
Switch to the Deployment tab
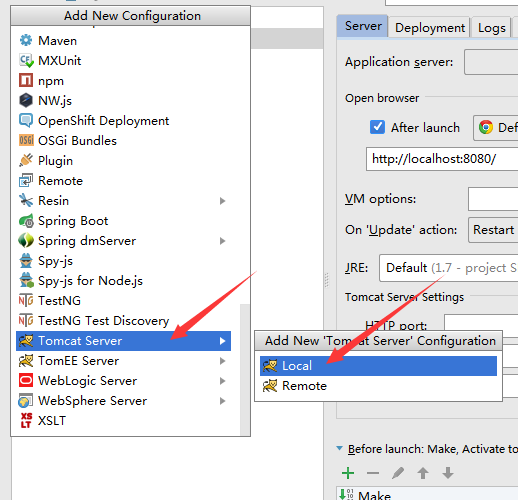pyautogui.click(x=429, y=28)
